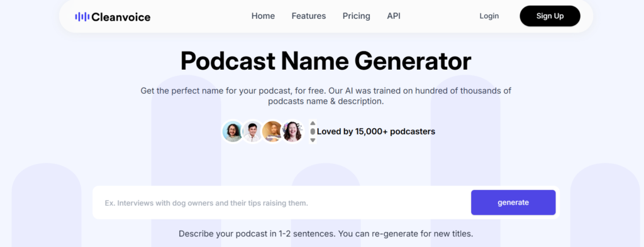The width and height of the screenshot is (644, 247).
Task: Click the podcast description input field
Action: pyautogui.click(x=281, y=202)
